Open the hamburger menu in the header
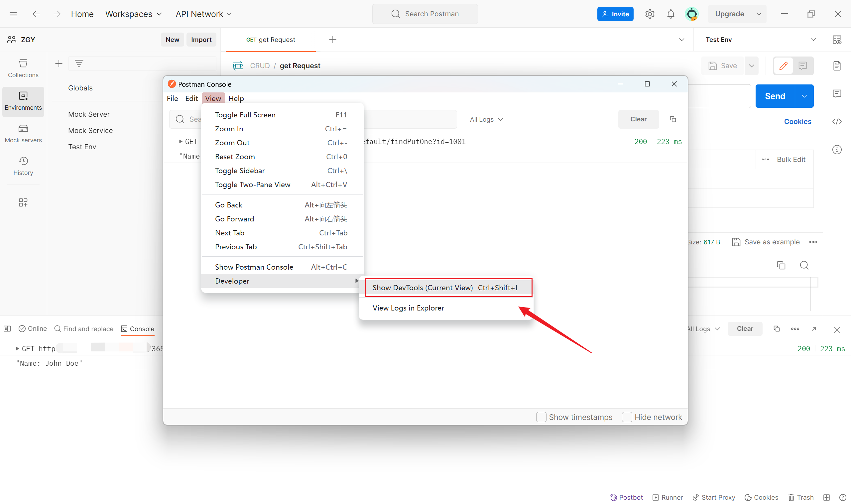851x504 pixels. coord(13,14)
